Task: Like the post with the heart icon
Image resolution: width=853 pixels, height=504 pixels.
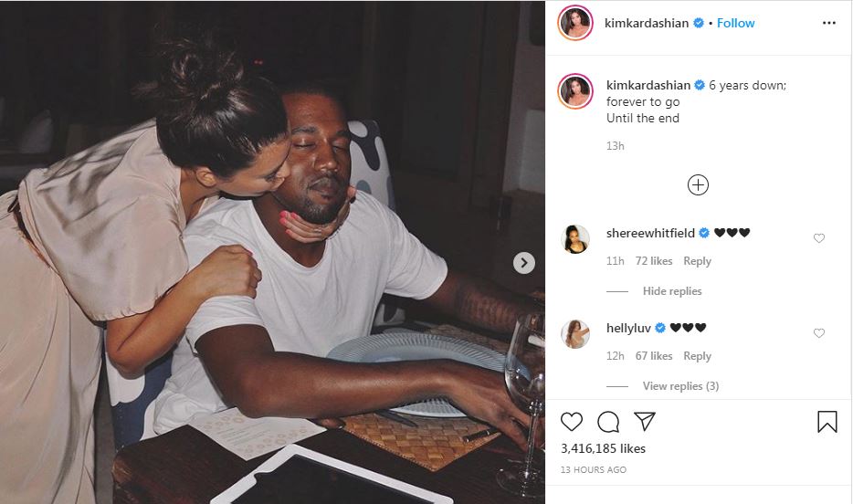Action: pos(571,421)
